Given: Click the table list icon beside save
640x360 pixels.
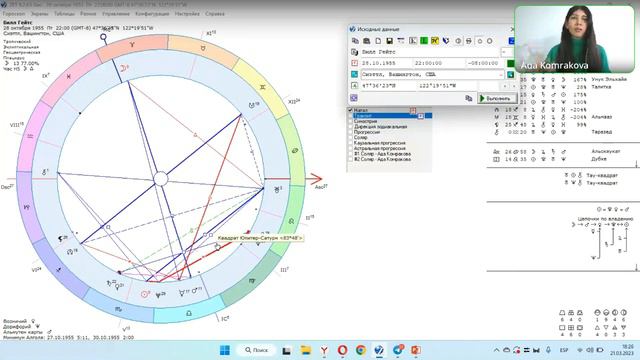Looking at the screenshot, I should (401, 41).
